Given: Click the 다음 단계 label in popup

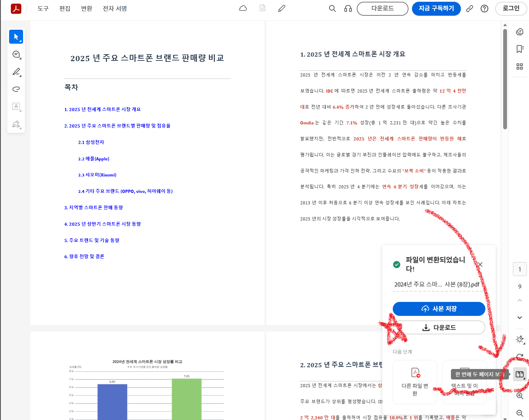Looking at the screenshot, I should (x=403, y=352).
